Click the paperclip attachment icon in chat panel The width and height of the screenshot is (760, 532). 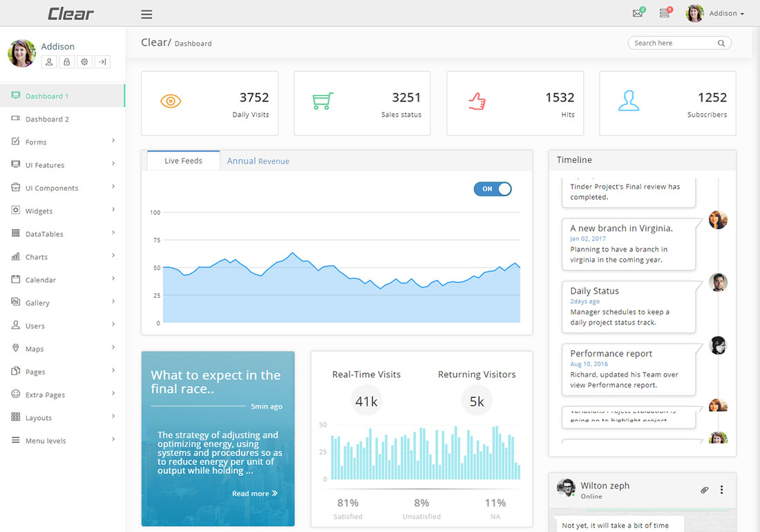click(704, 489)
